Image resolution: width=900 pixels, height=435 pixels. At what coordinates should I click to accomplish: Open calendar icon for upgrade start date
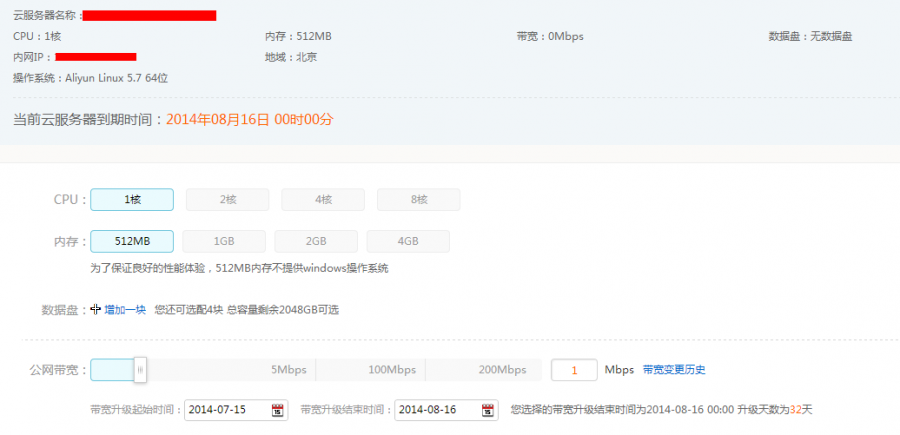[277, 410]
